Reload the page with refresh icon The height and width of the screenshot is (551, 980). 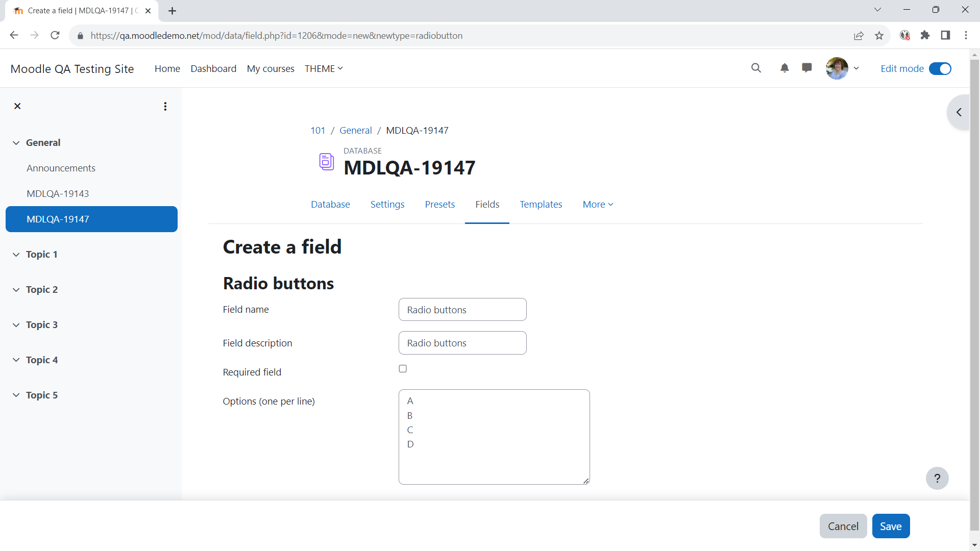tap(55, 35)
